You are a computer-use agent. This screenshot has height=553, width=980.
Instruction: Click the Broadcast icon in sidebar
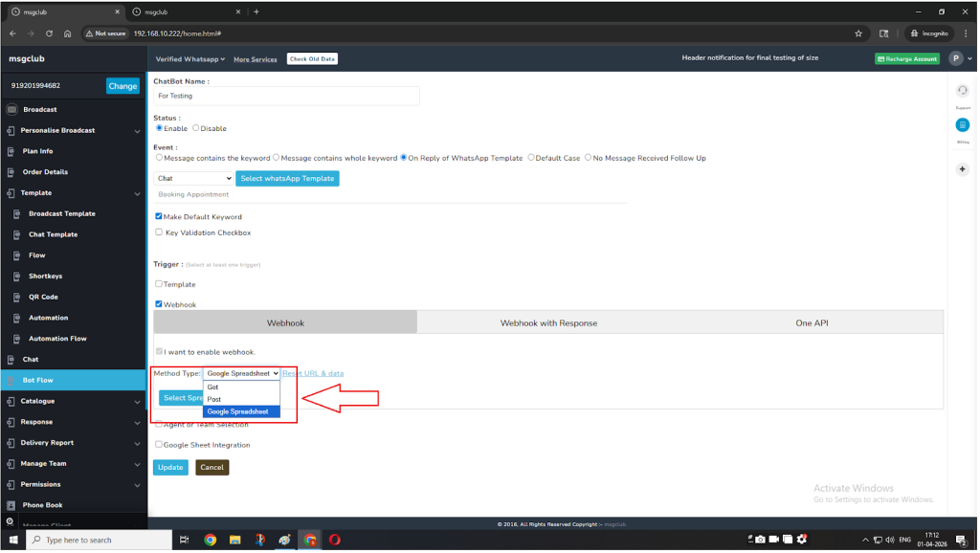[11, 110]
